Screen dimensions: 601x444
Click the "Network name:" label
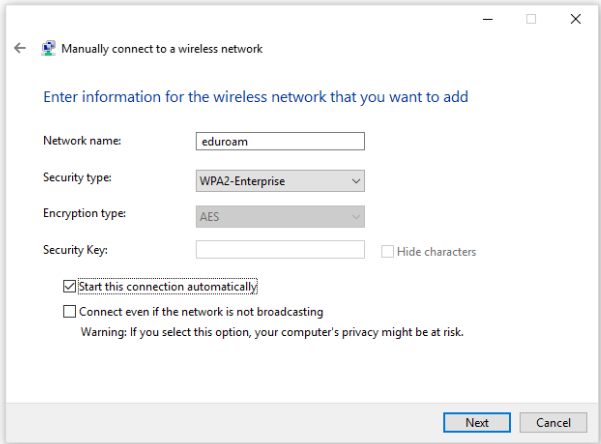click(82, 141)
